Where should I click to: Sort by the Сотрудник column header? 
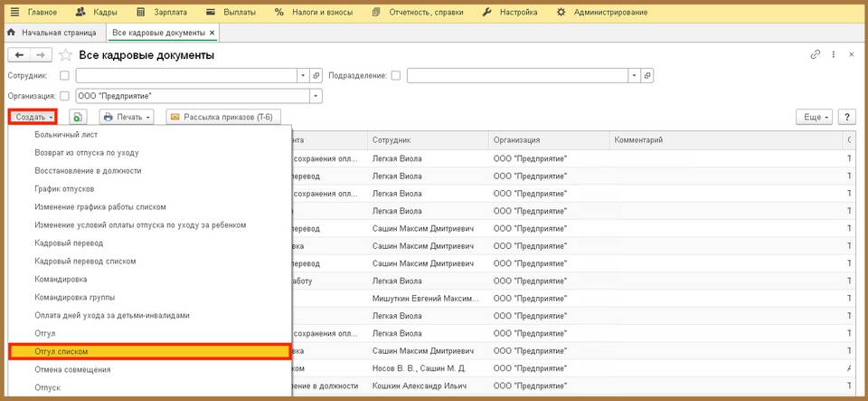tap(428, 140)
